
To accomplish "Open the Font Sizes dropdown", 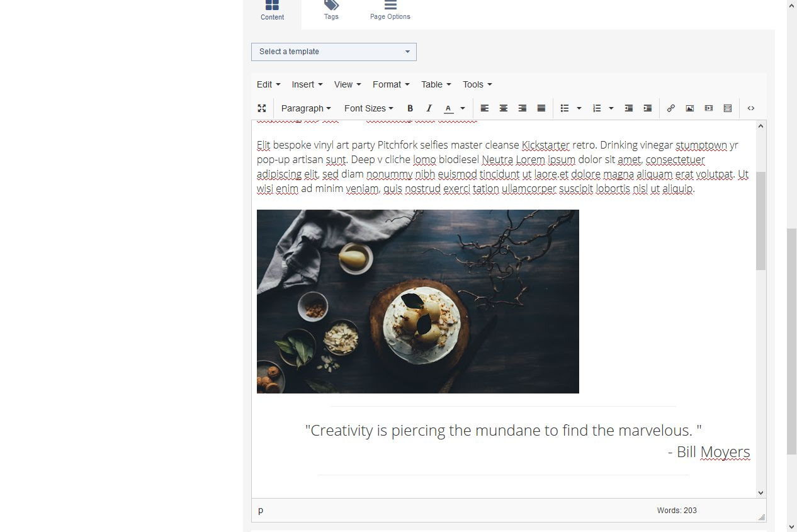I will pos(369,108).
